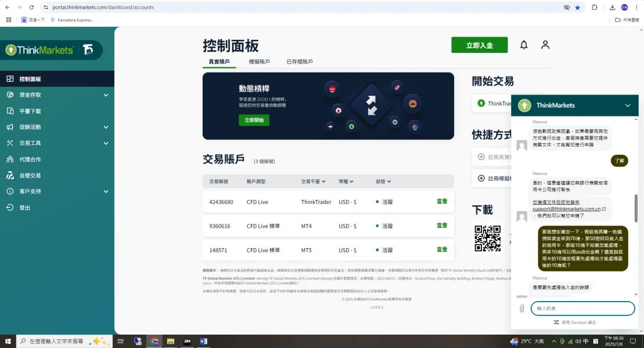This screenshot has width=644, height=348.
Task: Click the ThinkTrader card logo icon
Action: [481, 103]
